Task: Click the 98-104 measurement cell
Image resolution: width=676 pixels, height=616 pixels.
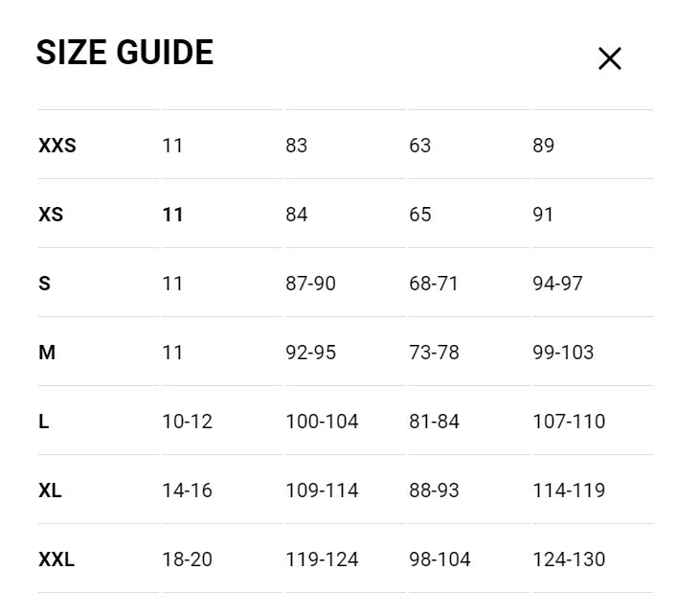Action: (439, 560)
